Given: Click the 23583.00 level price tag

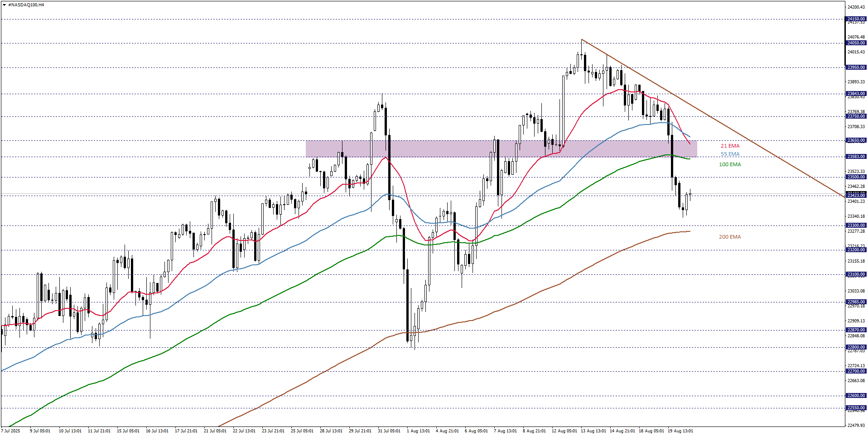Looking at the screenshot, I should pyautogui.click(x=856, y=157).
